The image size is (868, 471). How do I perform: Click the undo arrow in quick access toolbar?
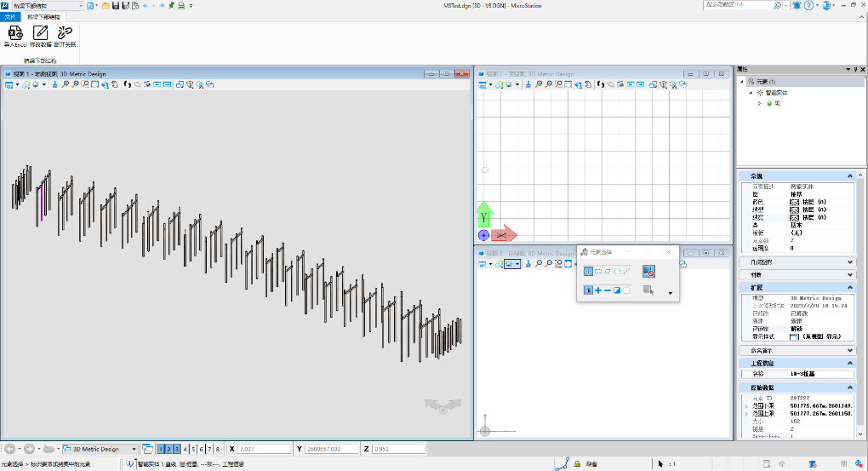(x=146, y=6)
